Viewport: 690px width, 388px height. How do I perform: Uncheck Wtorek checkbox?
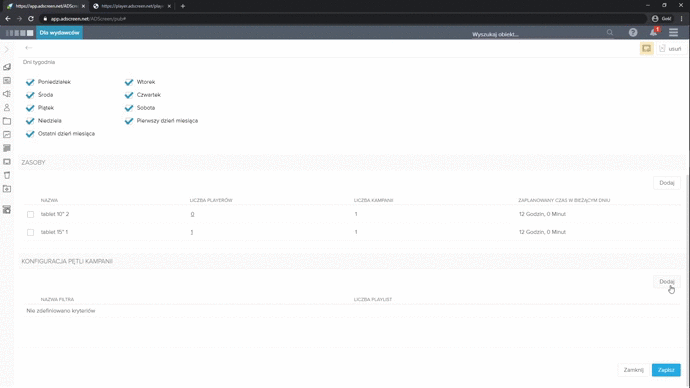click(x=129, y=82)
